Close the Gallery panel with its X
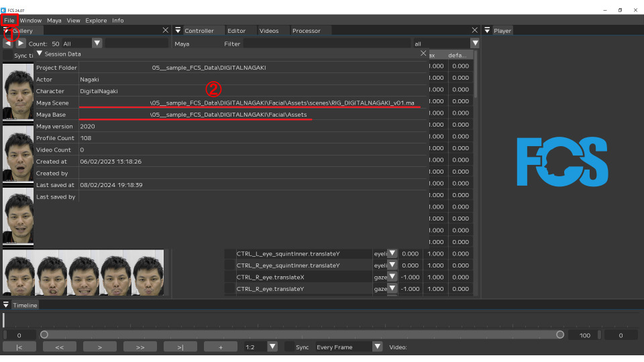This screenshot has width=644, height=362. click(166, 30)
